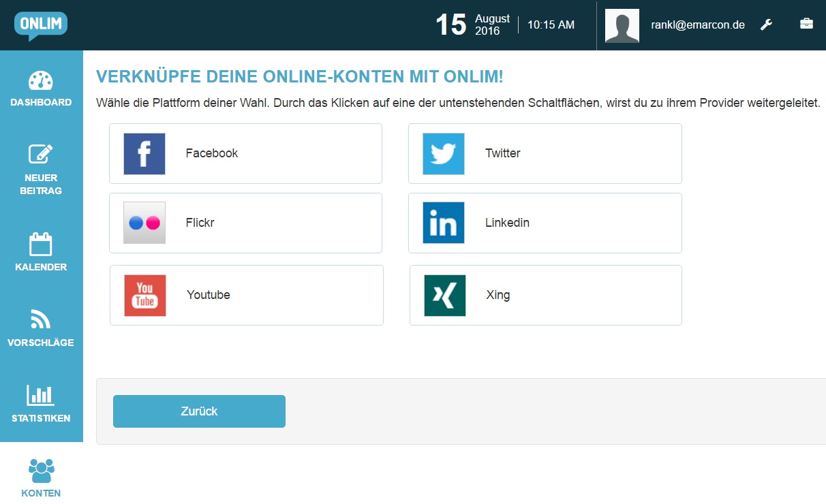Click the heading Verknüpfe deine Online-Konten

(x=300, y=76)
